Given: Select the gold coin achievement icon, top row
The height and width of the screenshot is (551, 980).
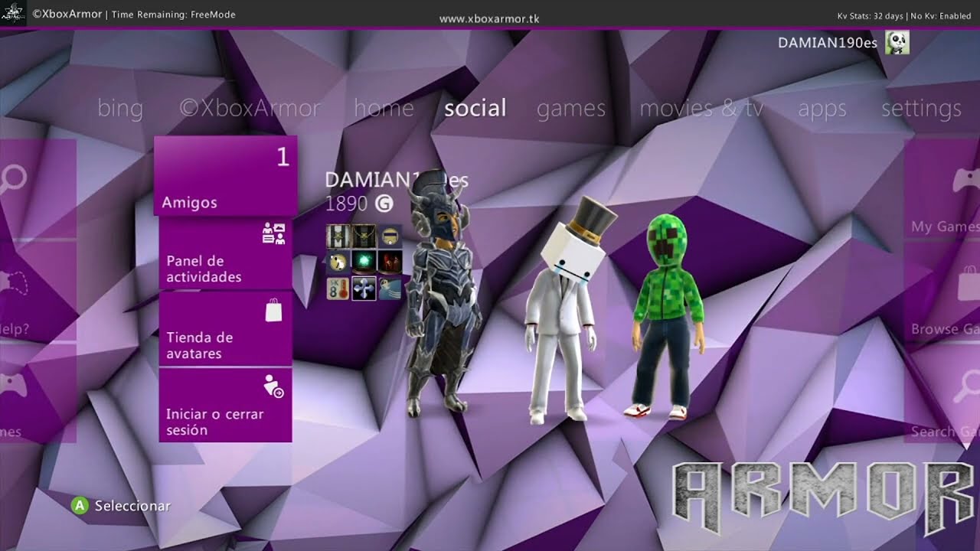Looking at the screenshot, I should 390,236.
